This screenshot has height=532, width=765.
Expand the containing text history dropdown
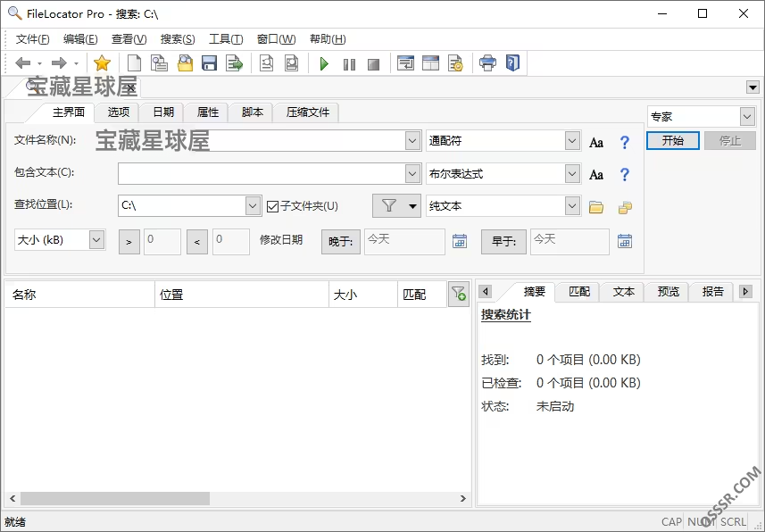tap(412, 173)
